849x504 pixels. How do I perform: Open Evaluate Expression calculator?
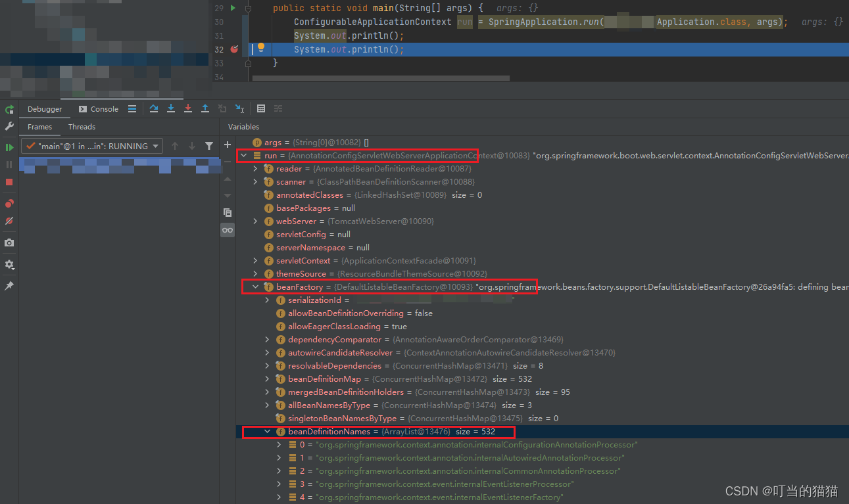(x=261, y=108)
